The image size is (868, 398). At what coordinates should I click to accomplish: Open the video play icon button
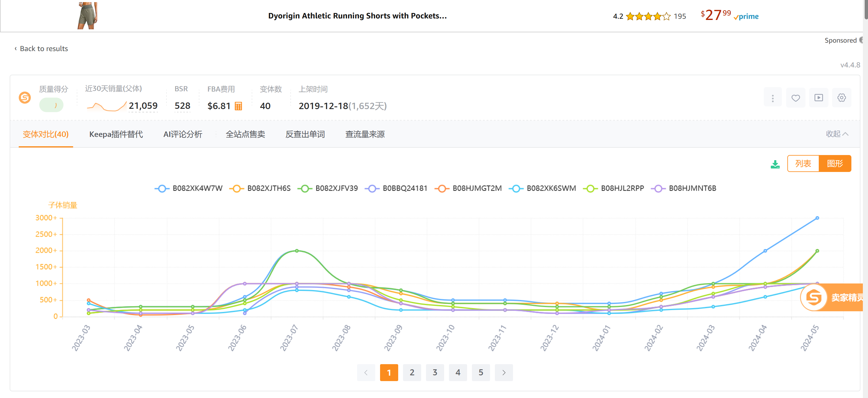coord(818,98)
